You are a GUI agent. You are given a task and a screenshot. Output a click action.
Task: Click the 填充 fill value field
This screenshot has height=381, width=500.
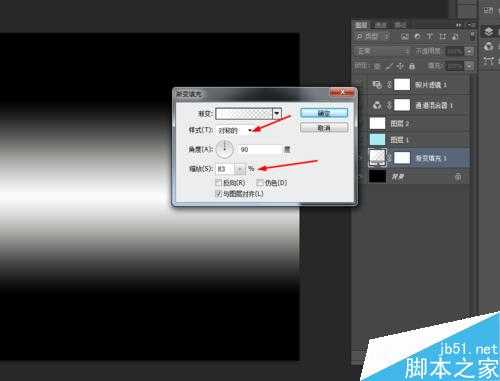tap(455, 66)
